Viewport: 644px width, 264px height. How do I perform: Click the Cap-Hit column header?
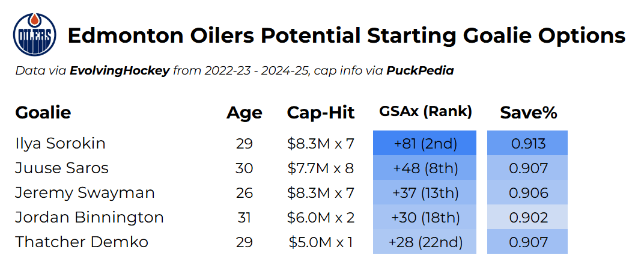point(321,112)
